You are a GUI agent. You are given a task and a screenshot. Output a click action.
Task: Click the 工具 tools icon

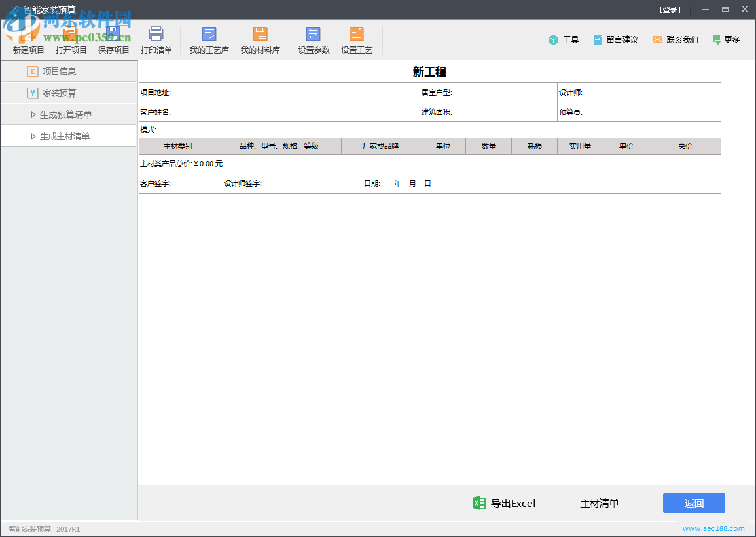pos(564,39)
